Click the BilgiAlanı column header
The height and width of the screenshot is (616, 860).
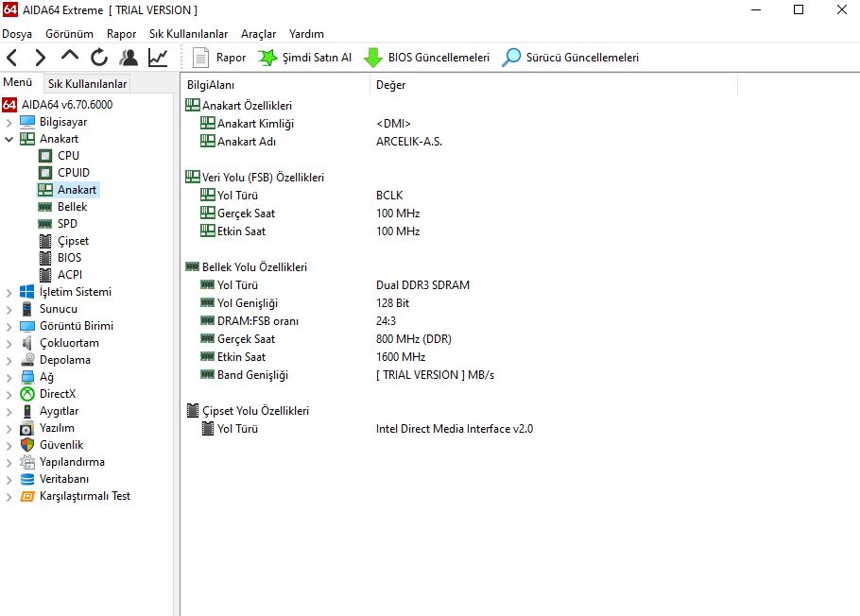[275, 85]
